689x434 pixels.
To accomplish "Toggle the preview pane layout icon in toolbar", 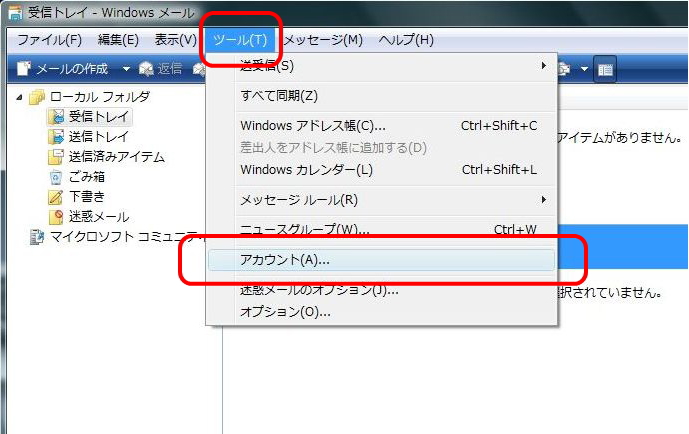I will click(x=605, y=69).
